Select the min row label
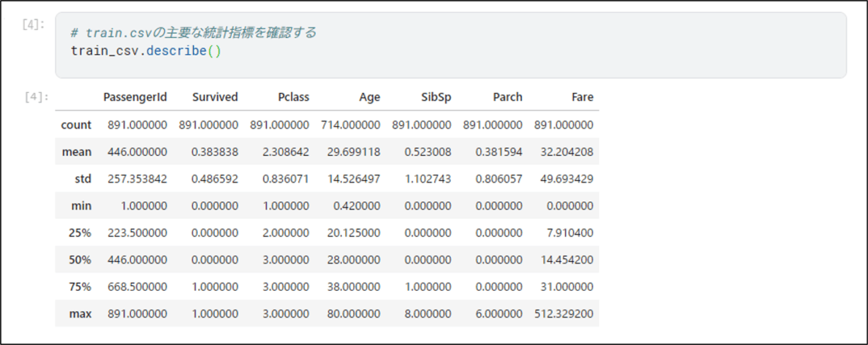The image size is (868, 345). pyautogui.click(x=82, y=206)
